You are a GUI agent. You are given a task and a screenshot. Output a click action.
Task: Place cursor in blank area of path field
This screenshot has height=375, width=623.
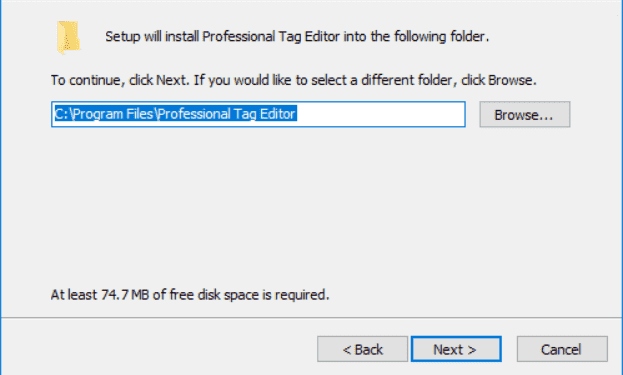381,114
